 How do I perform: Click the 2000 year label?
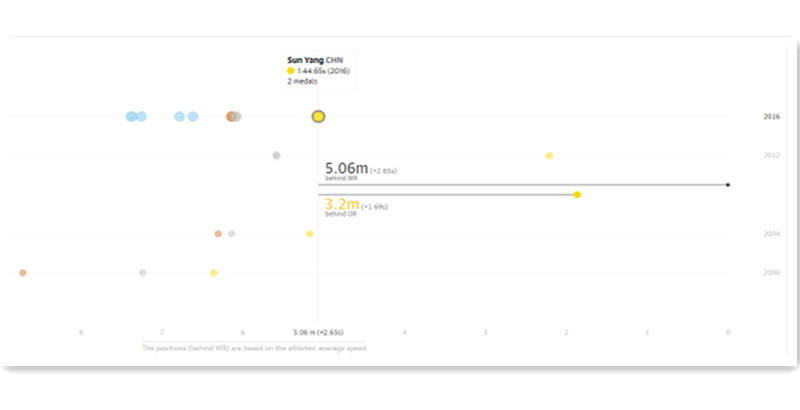(x=771, y=273)
